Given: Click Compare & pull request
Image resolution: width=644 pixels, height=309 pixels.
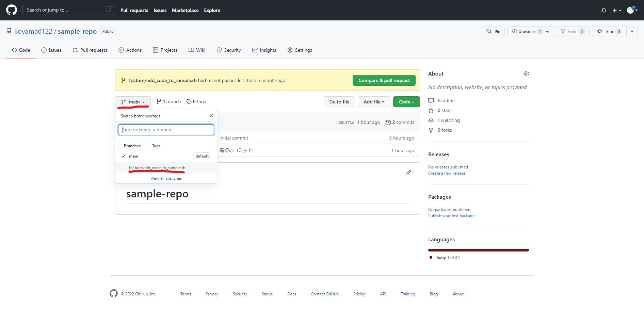Looking at the screenshot, I should [x=384, y=80].
